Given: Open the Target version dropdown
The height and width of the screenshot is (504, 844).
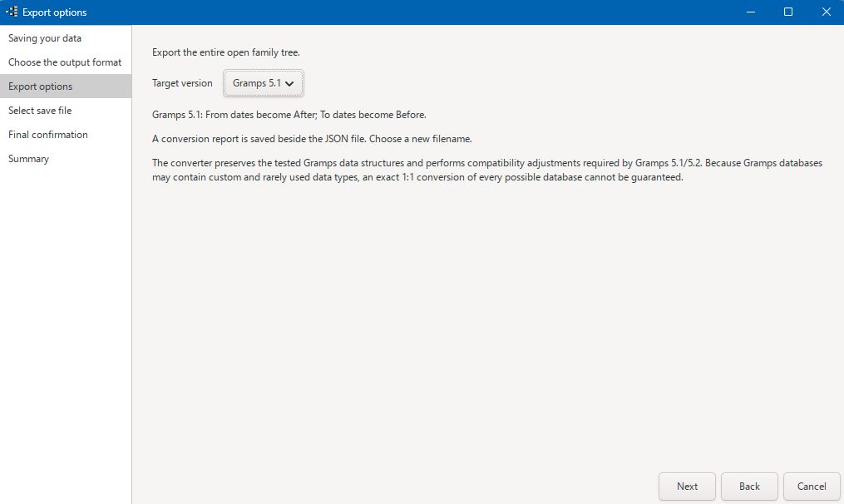Looking at the screenshot, I should pyautogui.click(x=264, y=83).
